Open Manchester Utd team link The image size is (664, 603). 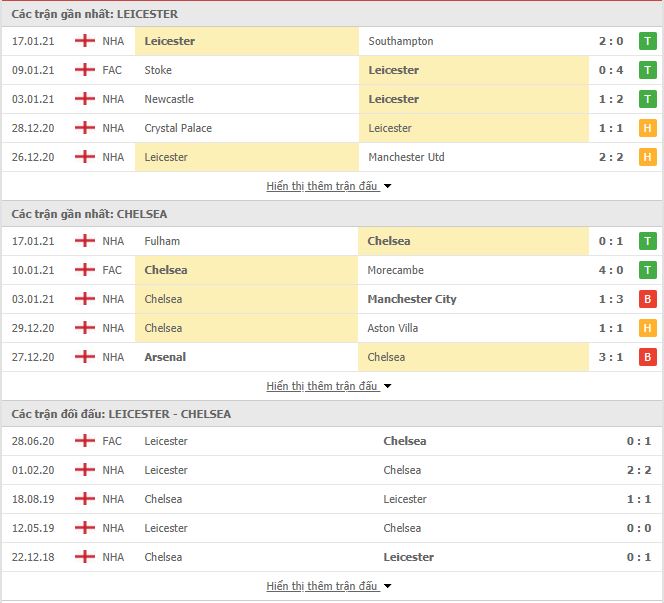click(x=406, y=157)
